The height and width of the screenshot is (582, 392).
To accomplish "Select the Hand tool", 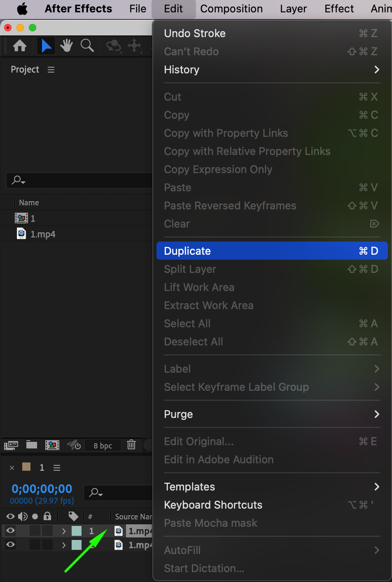I will pyautogui.click(x=66, y=46).
